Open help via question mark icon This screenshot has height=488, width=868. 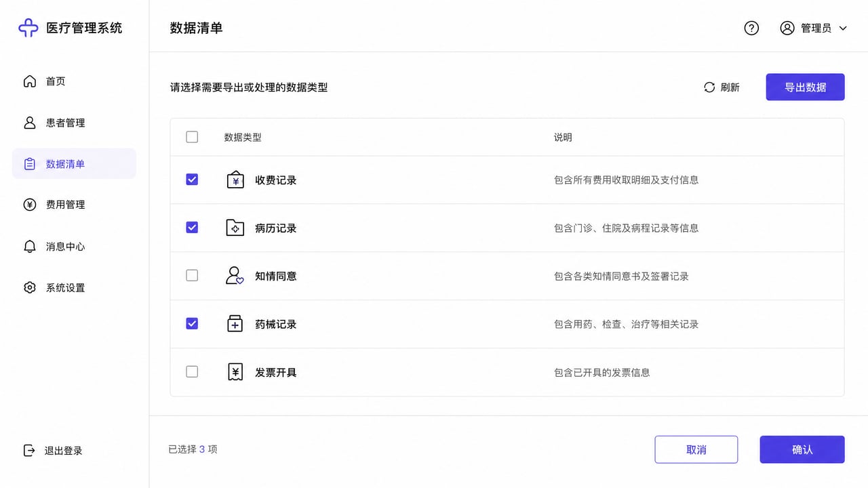pos(751,28)
